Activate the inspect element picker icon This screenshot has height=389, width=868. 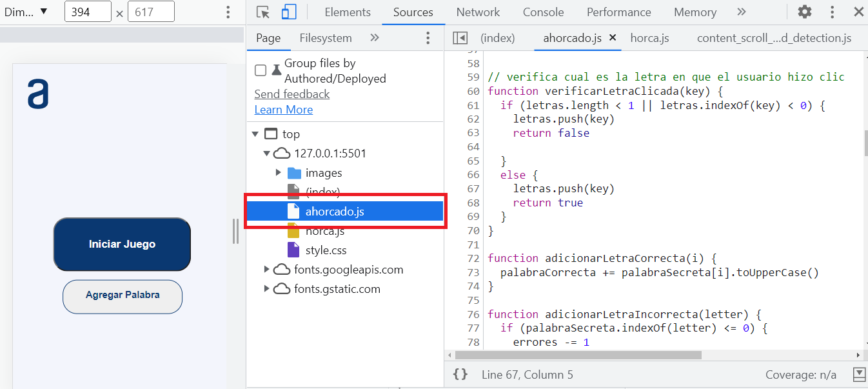click(262, 12)
